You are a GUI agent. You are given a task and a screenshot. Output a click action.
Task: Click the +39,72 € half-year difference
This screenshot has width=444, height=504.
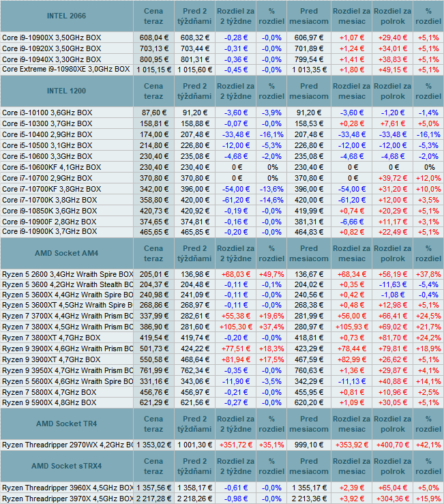tap(393, 179)
